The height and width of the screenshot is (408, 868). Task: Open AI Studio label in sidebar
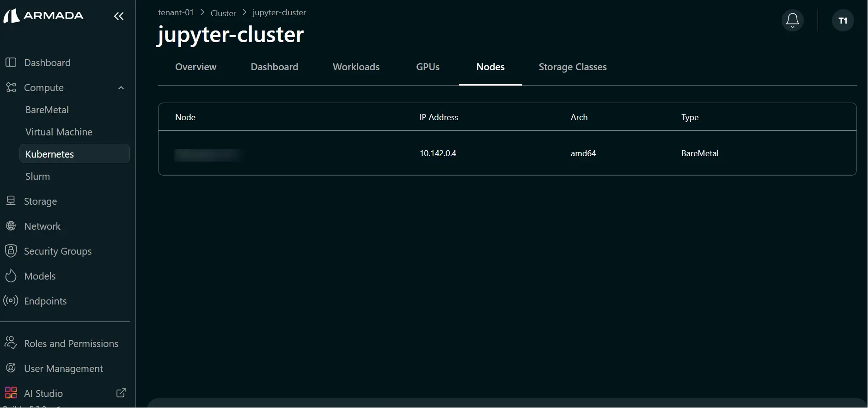tap(43, 394)
